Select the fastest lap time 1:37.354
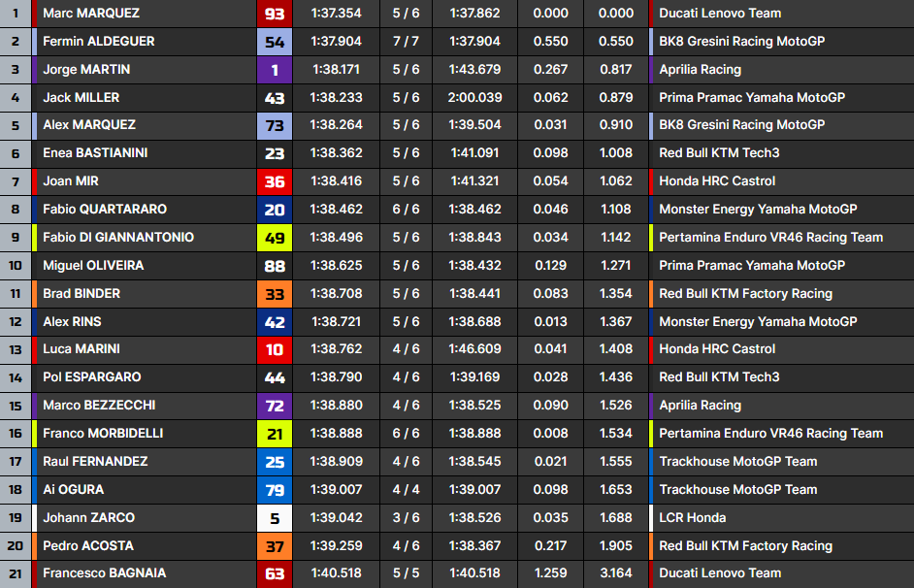Viewport: 914px width, 588px height. point(336,14)
